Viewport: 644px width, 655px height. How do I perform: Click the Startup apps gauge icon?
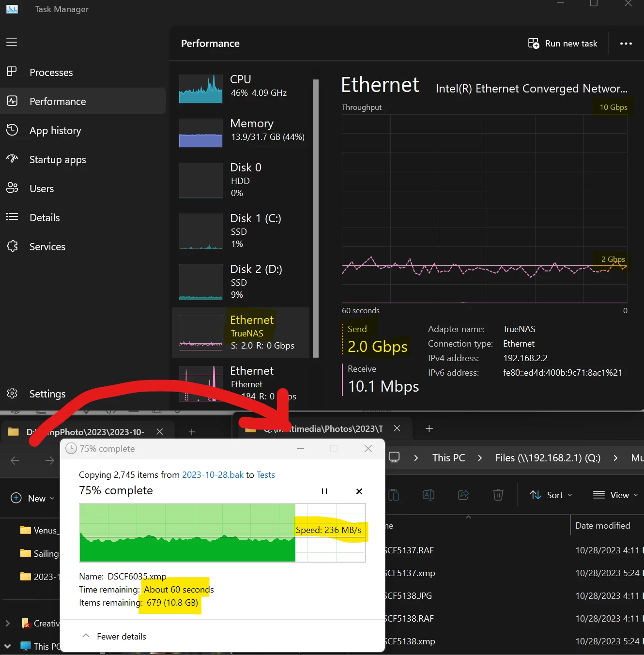coord(12,159)
